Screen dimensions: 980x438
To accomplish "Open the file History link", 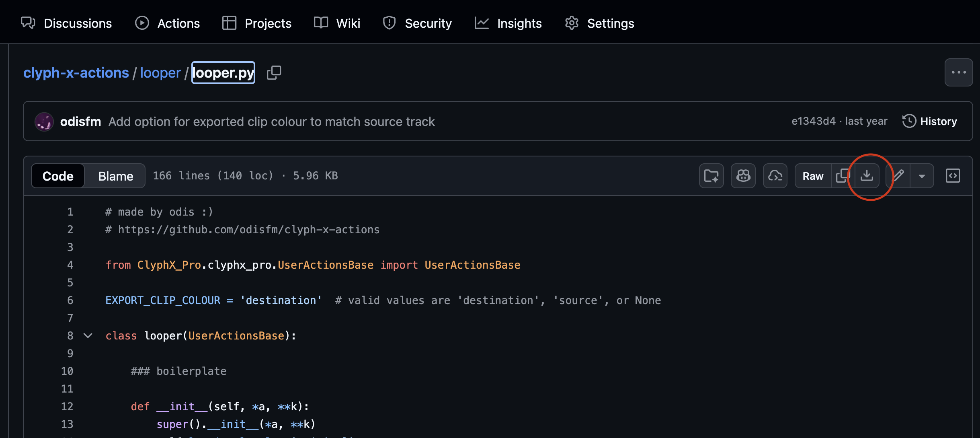I will [x=930, y=121].
